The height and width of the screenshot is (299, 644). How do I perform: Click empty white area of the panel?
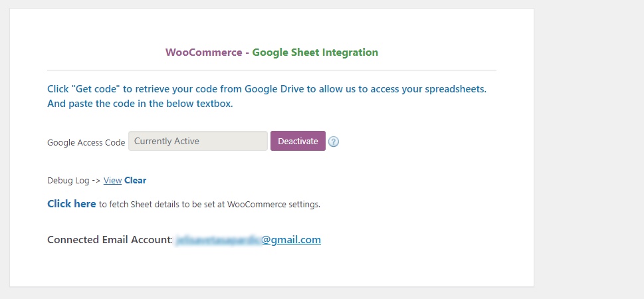(411, 185)
